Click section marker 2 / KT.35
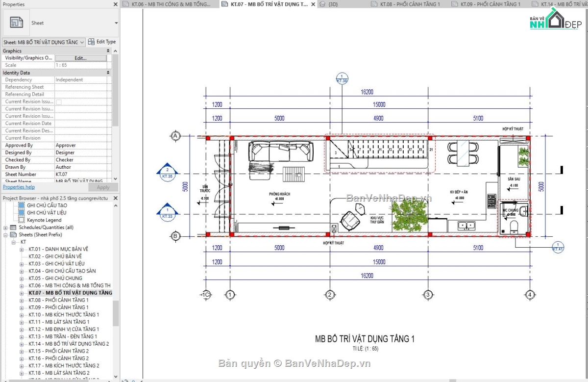Screen dimensions: 588x382 [167, 173]
